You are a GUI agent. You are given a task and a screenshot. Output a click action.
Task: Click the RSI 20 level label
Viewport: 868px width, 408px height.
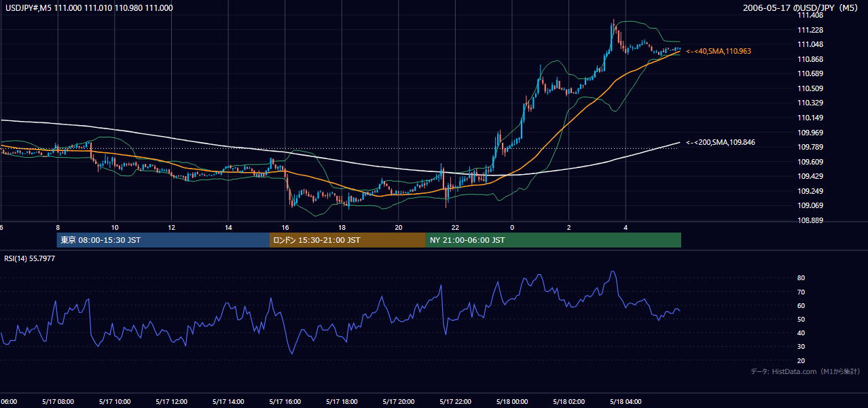tap(801, 360)
